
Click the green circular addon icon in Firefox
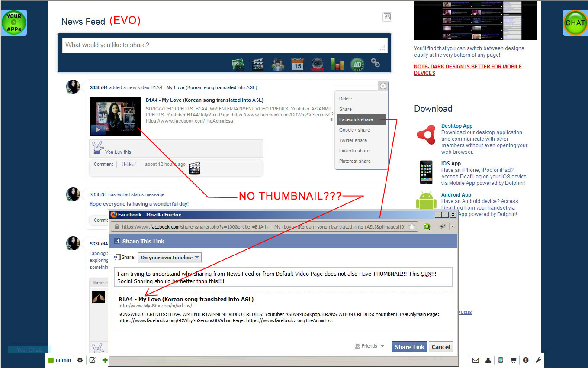[x=427, y=226]
